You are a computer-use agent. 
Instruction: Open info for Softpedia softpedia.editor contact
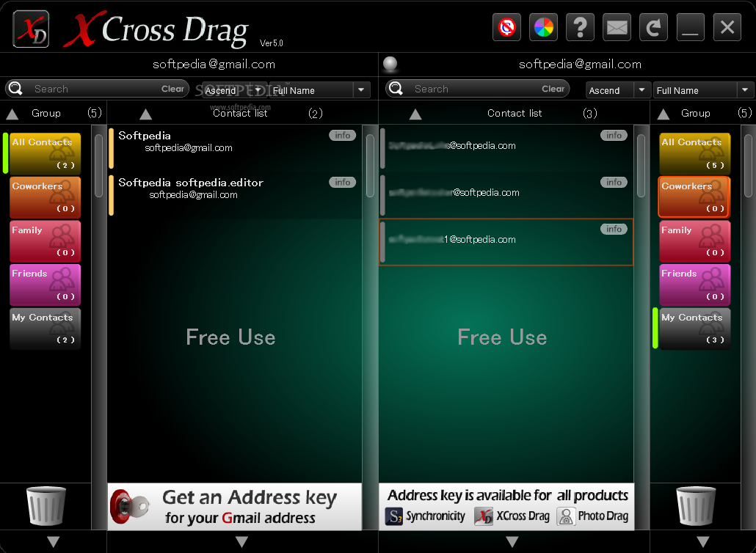pos(342,182)
